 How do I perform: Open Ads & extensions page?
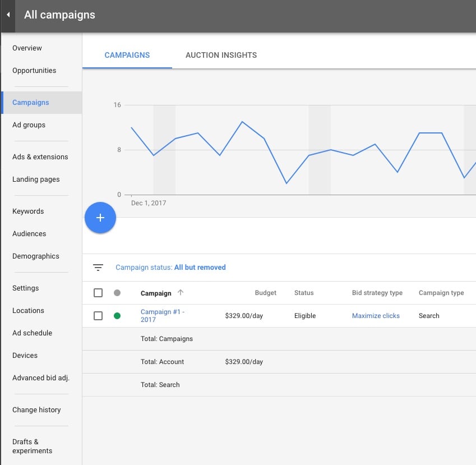(x=40, y=156)
